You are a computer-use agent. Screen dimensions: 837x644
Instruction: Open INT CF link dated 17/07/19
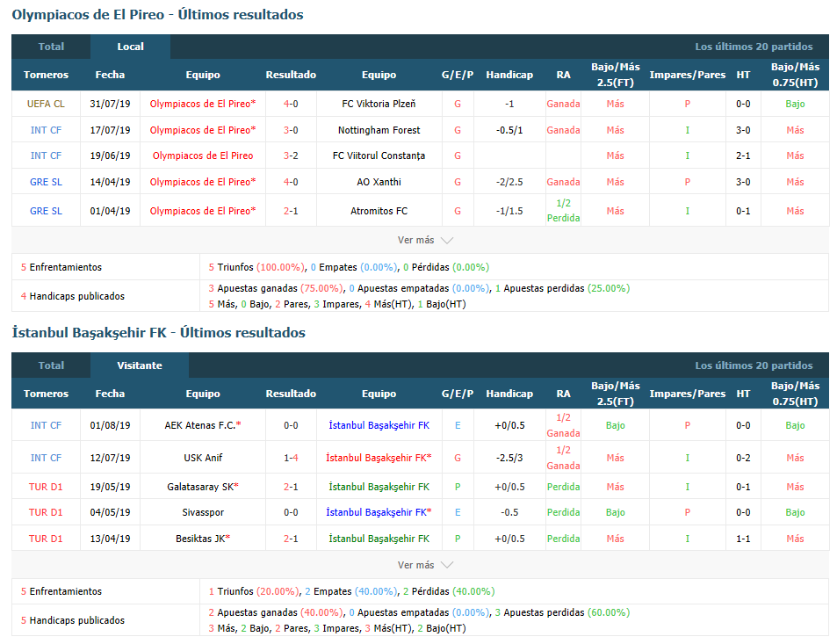click(46, 130)
